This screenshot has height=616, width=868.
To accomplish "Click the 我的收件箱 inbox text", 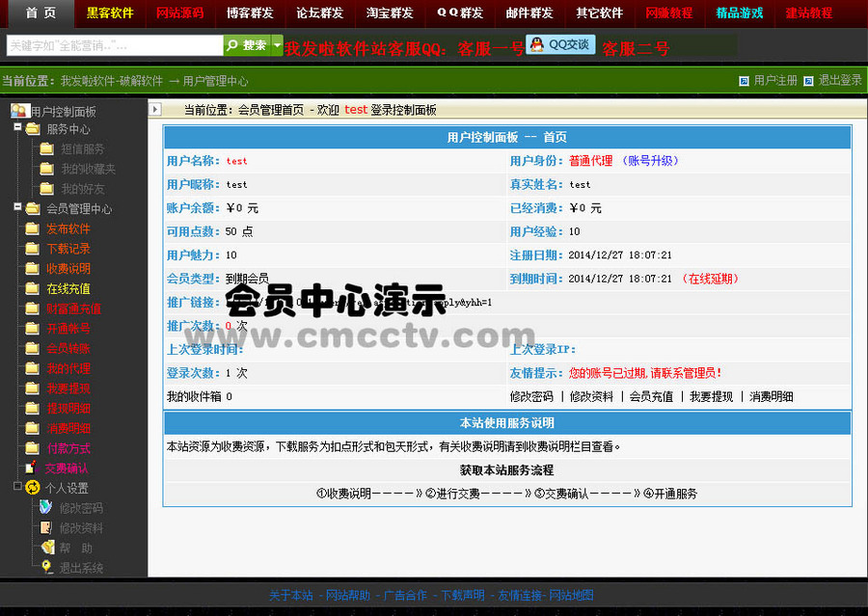I will (194, 396).
